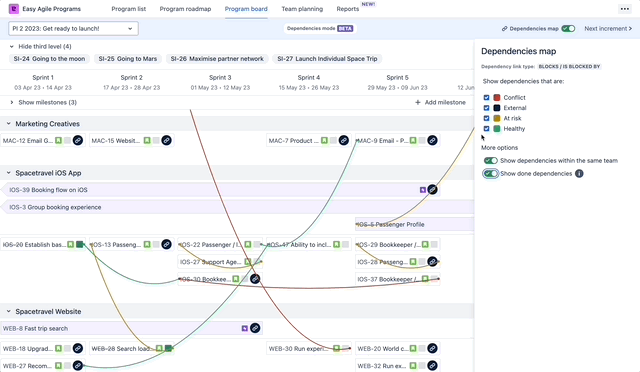This screenshot has width=640, height=372.
Task: Go to Next increment
Action: point(608,29)
